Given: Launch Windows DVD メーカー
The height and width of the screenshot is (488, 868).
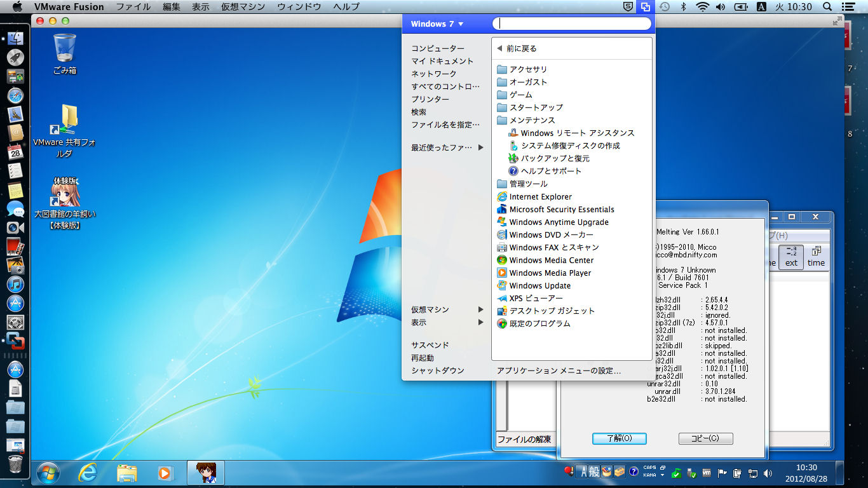Looking at the screenshot, I should pyautogui.click(x=545, y=234).
